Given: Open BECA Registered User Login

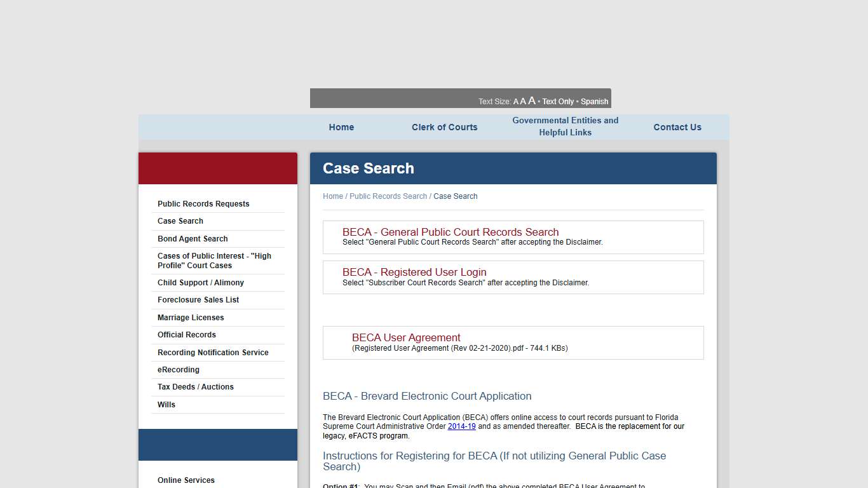Looking at the screenshot, I should tap(414, 272).
